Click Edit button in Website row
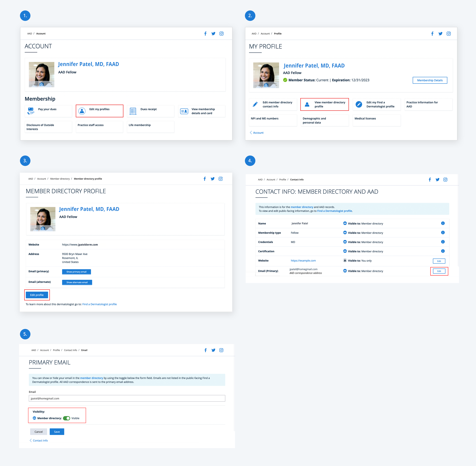 click(439, 261)
